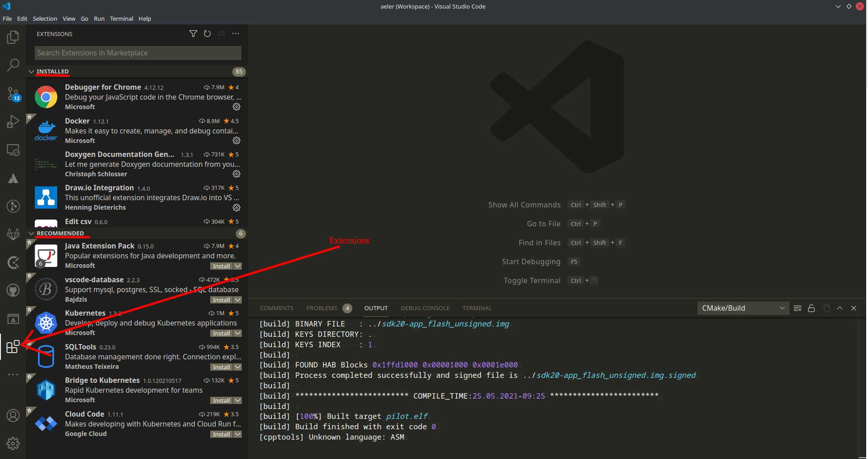This screenshot has height=459, width=868.
Task: Toggle output scroll lock
Action: pyautogui.click(x=812, y=308)
